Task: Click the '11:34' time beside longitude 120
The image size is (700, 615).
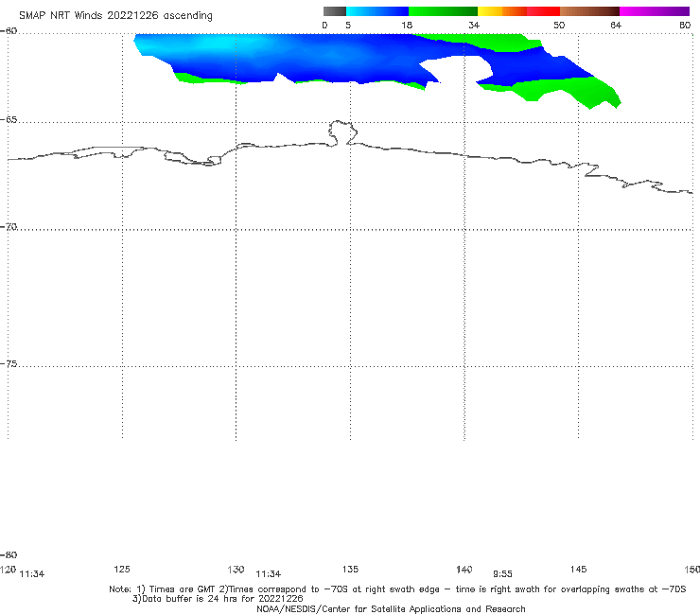Action: (x=32, y=574)
